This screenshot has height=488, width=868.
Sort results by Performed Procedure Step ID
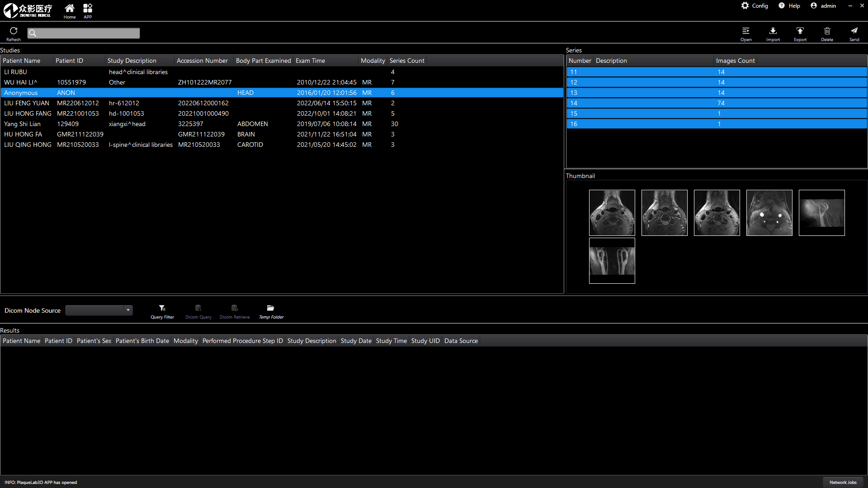tap(243, 341)
